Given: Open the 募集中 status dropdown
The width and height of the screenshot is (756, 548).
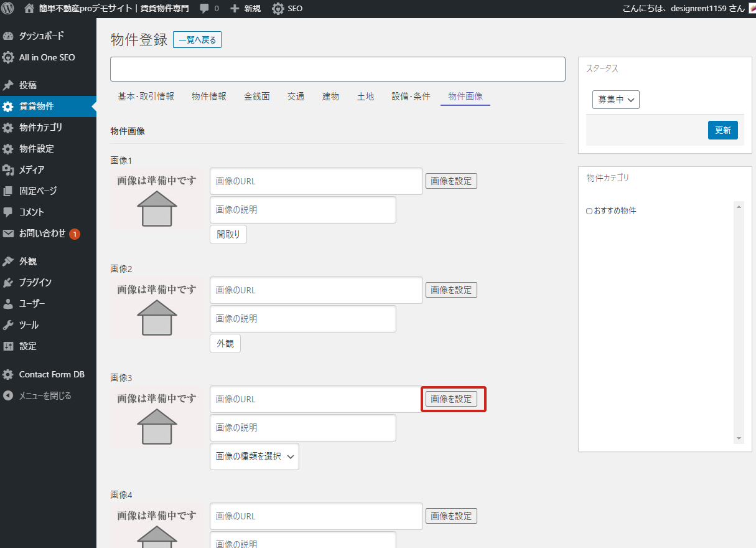Looking at the screenshot, I should 615,100.
